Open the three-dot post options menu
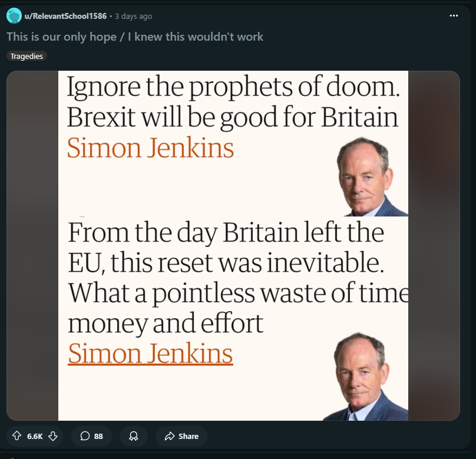The height and width of the screenshot is (459, 476). (x=453, y=16)
